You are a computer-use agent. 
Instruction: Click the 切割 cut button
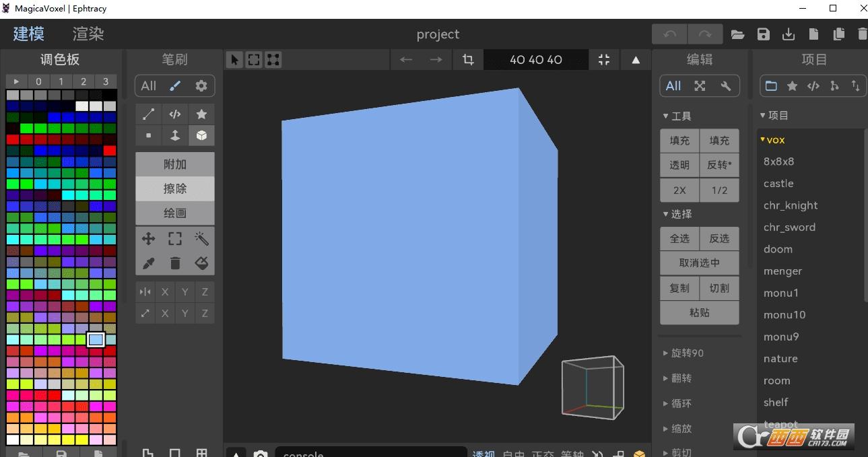[719, 288]
